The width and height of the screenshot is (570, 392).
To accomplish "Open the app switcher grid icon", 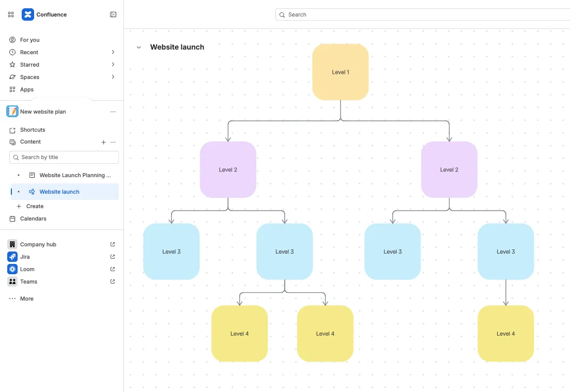I will pyautogui.click(x=11, y=14).
